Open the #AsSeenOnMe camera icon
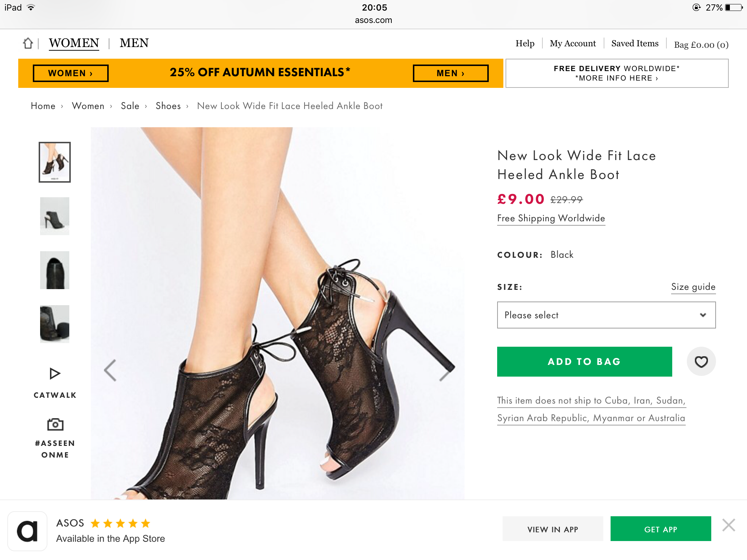The width and height of the screenshot is (747, 560). pos(55,424)
